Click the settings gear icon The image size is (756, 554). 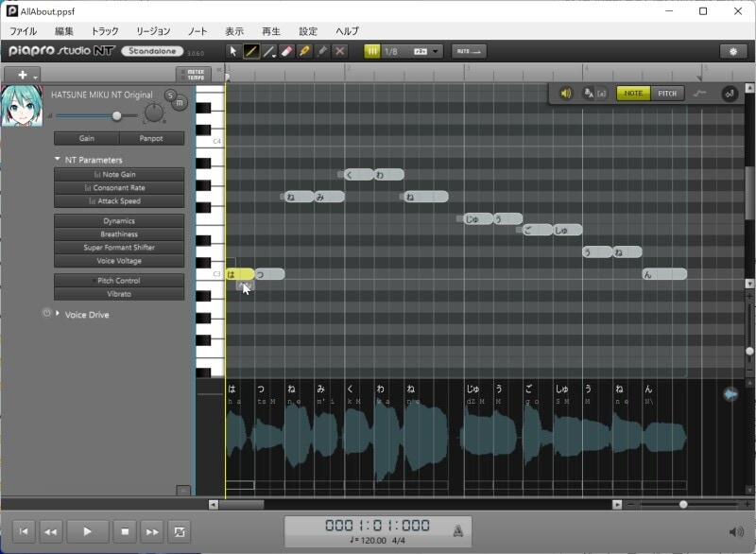coord(733,51)
